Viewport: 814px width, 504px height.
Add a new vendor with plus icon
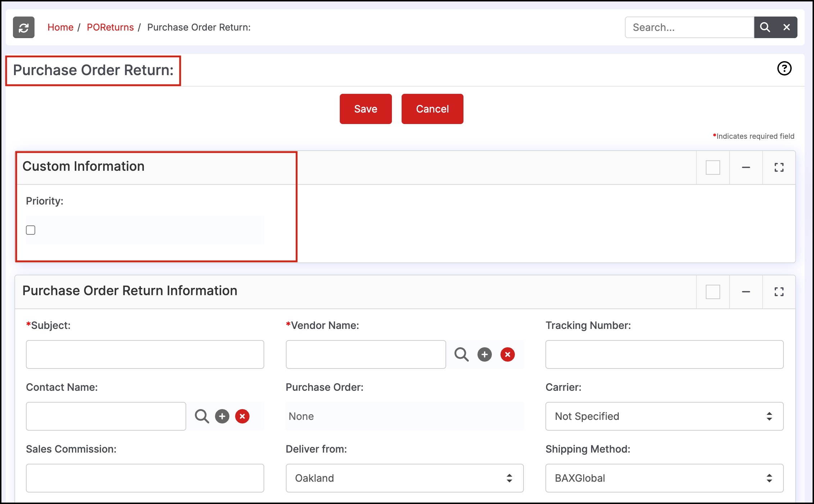[x=485, y=354]
